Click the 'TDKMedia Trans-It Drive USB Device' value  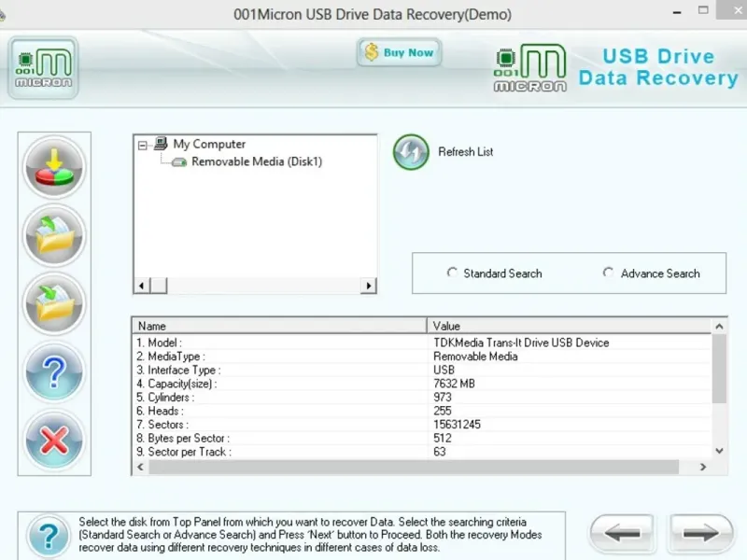[x=521, y=343]
